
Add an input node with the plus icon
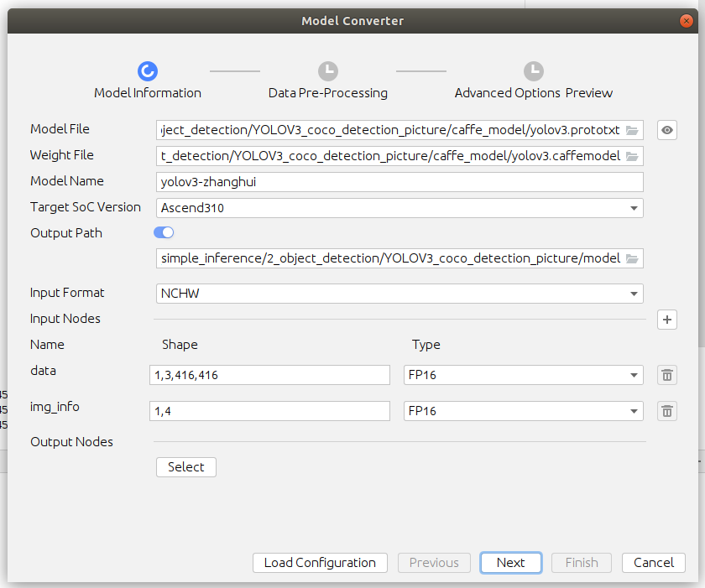click(667, 320)
